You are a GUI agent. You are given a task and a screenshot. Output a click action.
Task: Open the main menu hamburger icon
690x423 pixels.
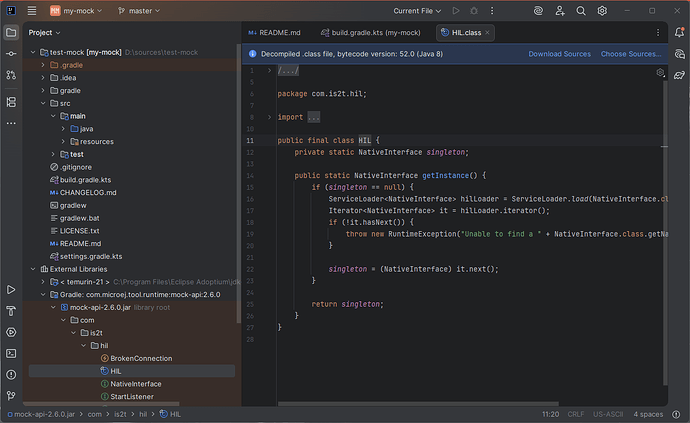point(31,10)
